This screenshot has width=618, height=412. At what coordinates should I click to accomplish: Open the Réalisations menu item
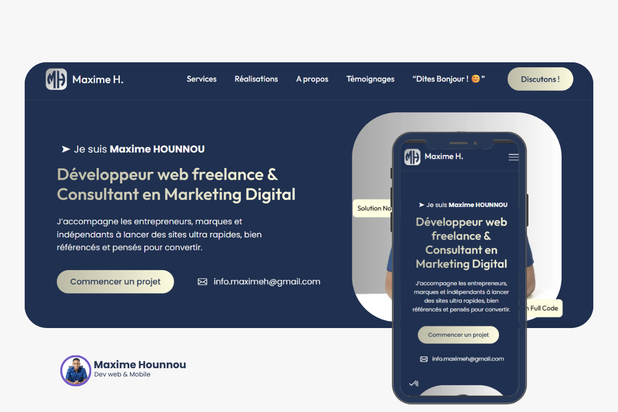(x=256, y=79)
